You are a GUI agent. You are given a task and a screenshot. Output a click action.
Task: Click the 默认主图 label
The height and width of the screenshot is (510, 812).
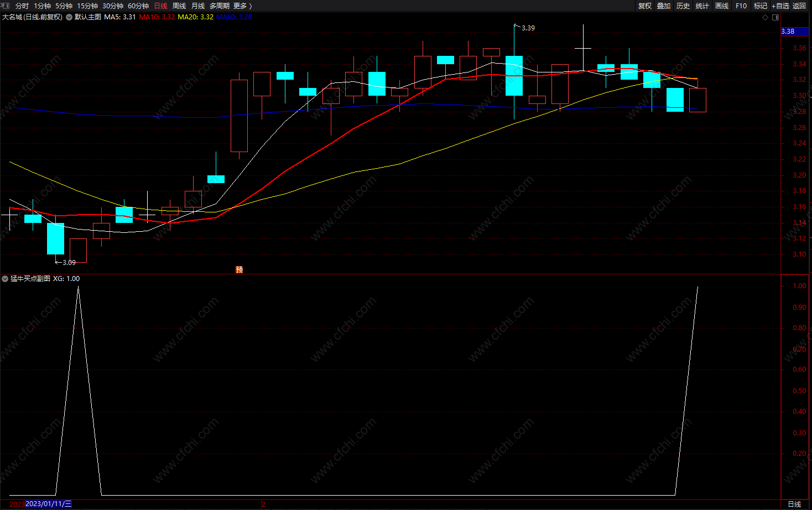88,17
